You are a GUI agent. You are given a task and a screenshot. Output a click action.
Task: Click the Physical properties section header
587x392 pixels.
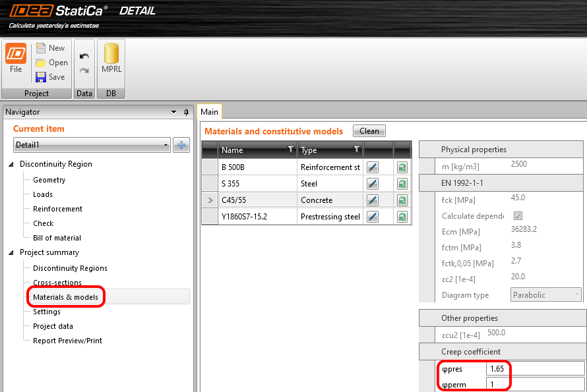[x=501, y=150]
